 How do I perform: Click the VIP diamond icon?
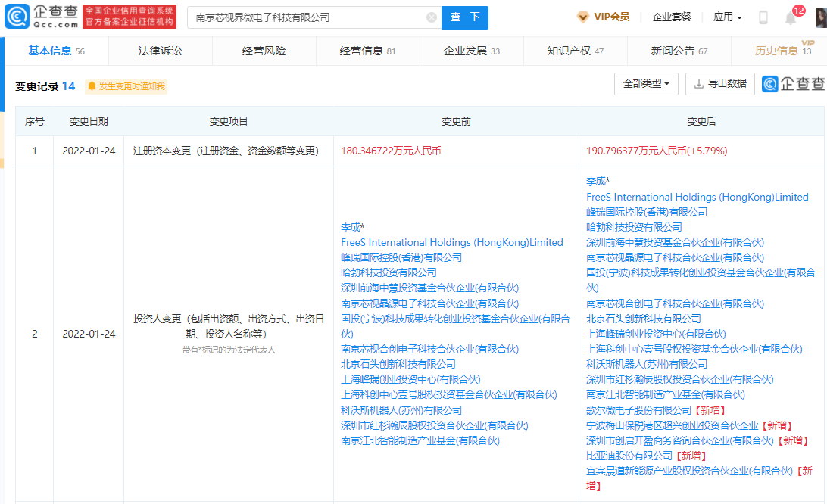(583, 17)
